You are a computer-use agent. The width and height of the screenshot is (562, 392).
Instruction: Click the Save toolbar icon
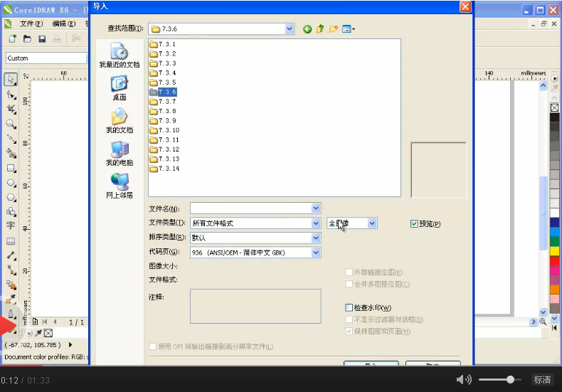[x=42, y=38]
